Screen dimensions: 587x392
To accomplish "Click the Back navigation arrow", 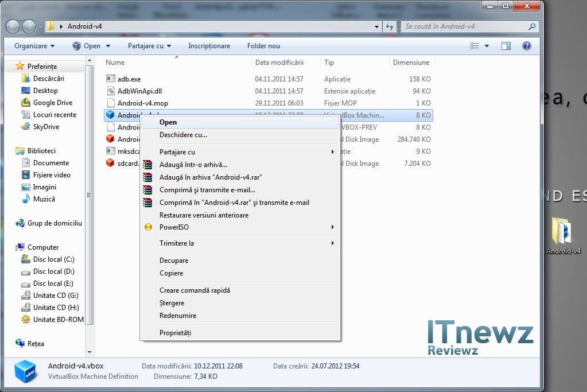I will click(x=13, y=26).
